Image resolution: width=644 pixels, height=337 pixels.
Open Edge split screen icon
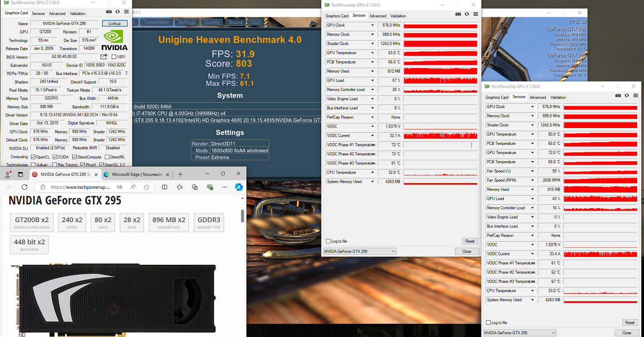(165, 187)
